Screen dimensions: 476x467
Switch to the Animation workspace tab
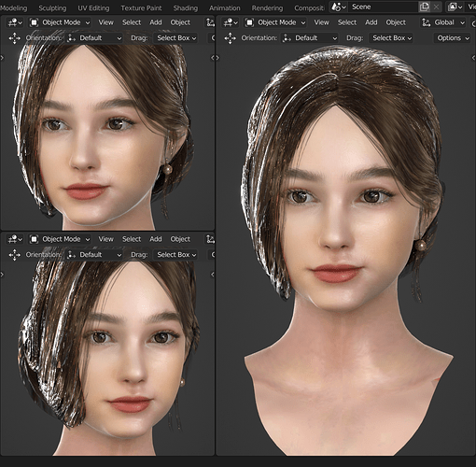pyautogui.click(x=225, y=8)
